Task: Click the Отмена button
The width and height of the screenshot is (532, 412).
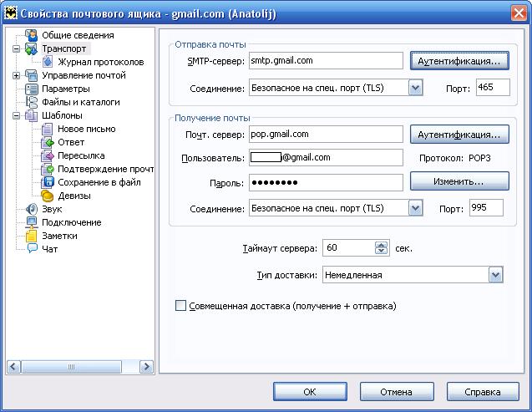Action: 397,392
